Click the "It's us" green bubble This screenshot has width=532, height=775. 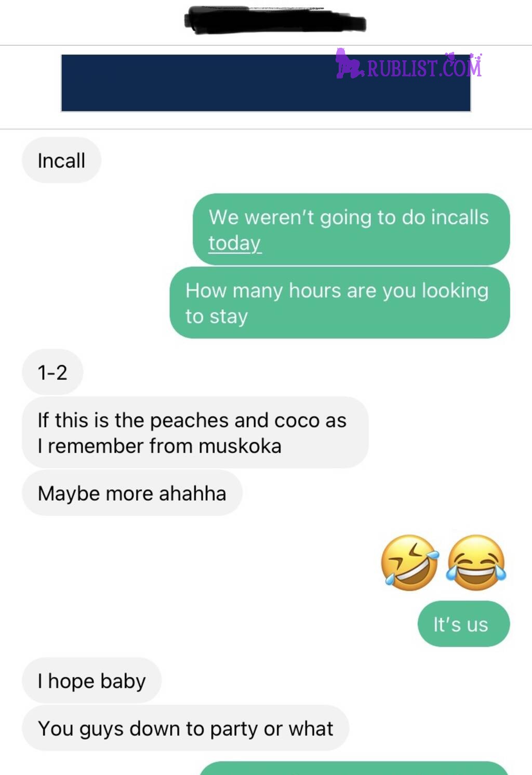pos(464,624)
